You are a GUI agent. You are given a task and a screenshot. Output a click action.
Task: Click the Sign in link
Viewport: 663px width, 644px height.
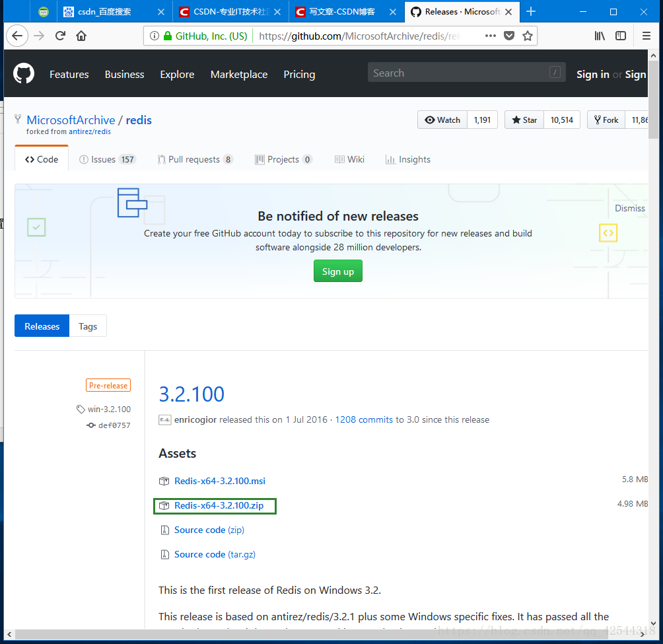tap(593, 75)
